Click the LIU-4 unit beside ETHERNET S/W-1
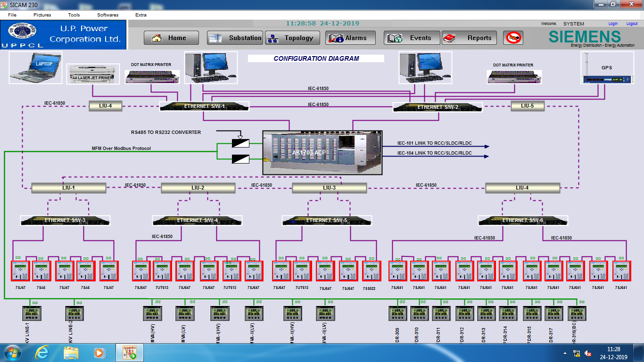644x362 pixels. click(x=105, y=106)
